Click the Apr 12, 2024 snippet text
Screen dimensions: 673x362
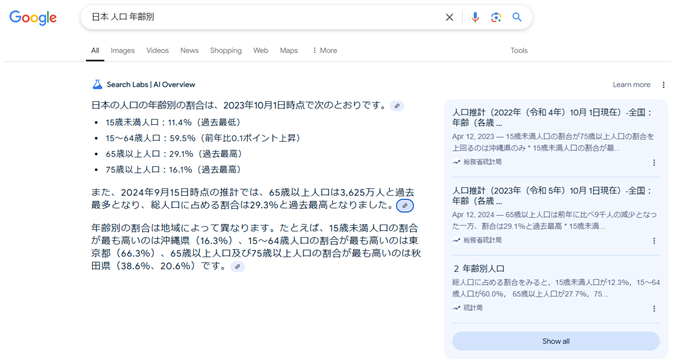(554, 221)
